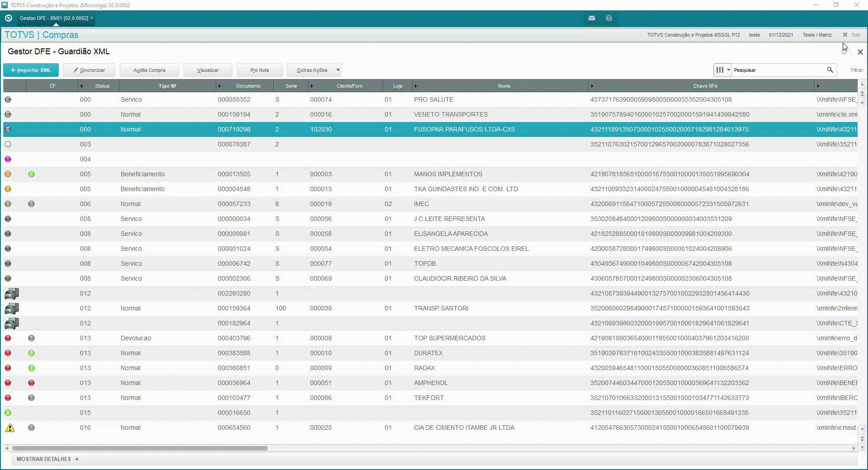This screenshot has width=868, height=470.
Task: Click the Sincronizar button
Action: pyautogui.click(x=89, y=70)
